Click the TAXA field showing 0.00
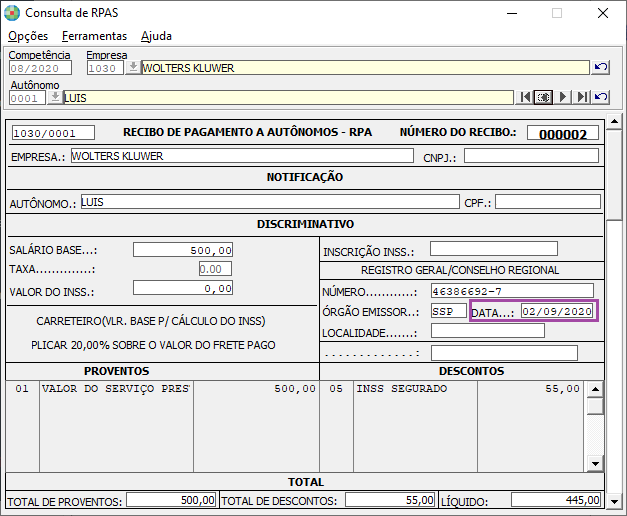Image resolution: width=627 pixels, height=516 pixels. click(215, 269)
